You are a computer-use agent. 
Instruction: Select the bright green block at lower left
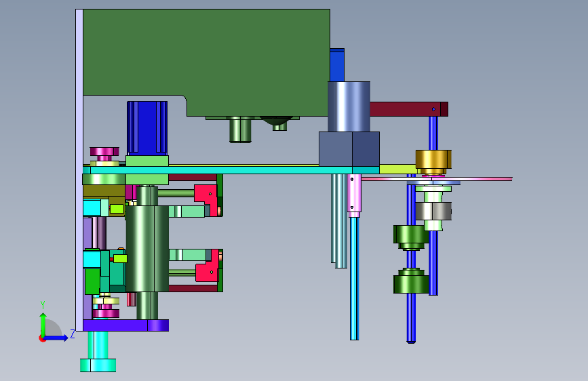[x=92, y=281]
